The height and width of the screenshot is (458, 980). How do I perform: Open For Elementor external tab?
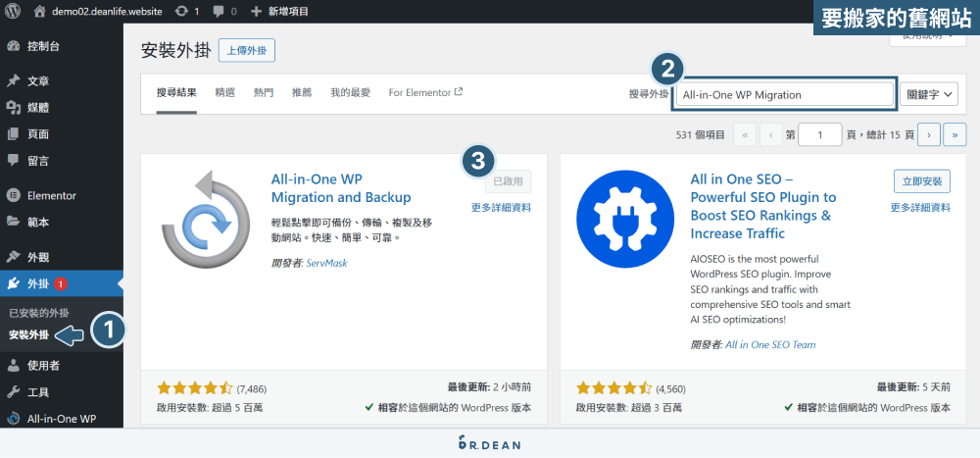tap(425, 92)
